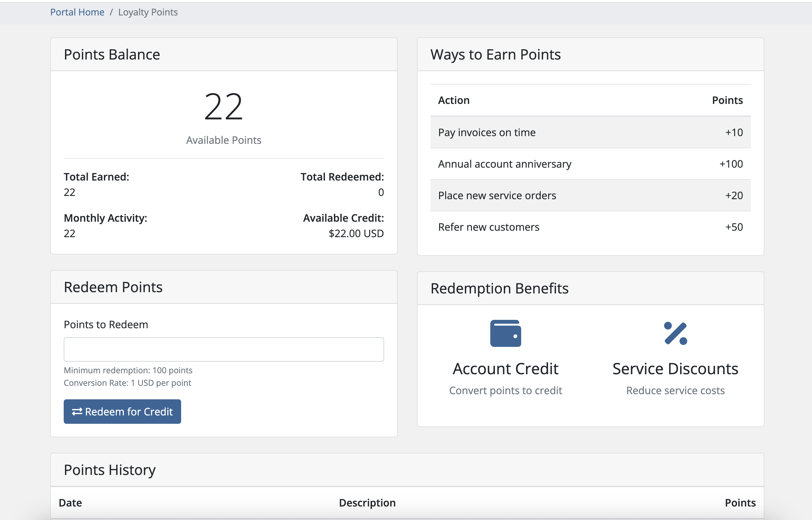Click the Account Credit redemption benefit
The image size is (812, 520).
click(x=505, y=368)
